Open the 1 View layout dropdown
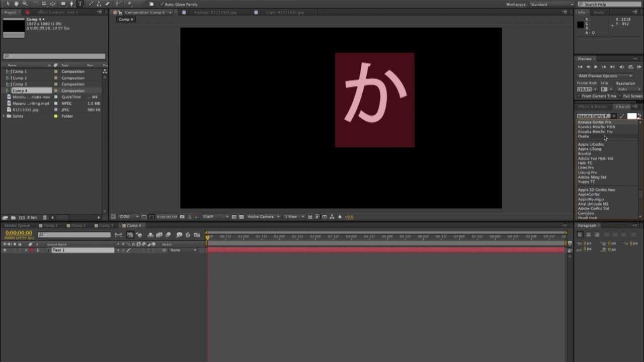Image resolution: width=644 pixels, height=362 pixels. 294,217
